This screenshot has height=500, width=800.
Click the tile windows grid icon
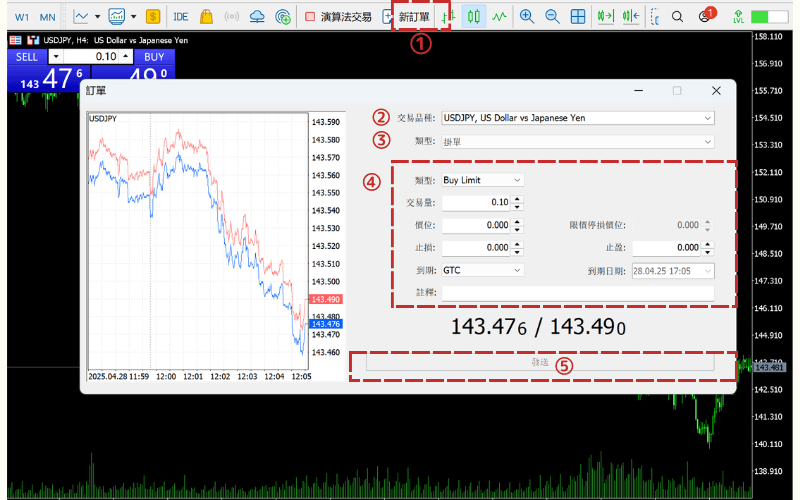click(578, 16)
